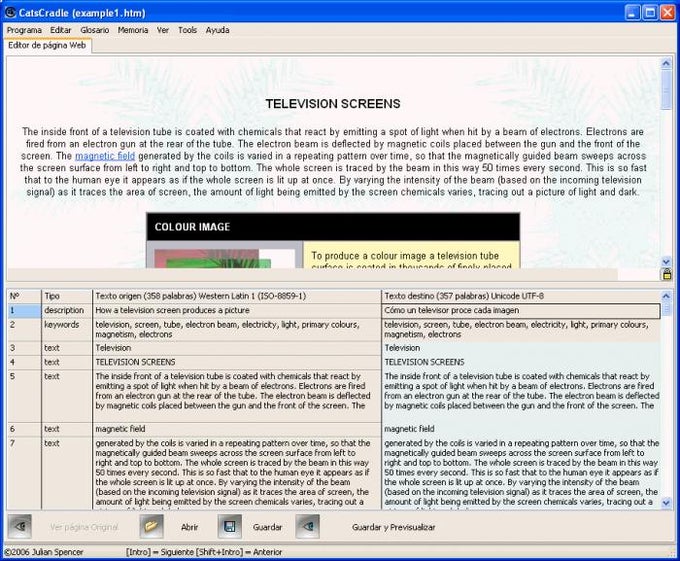This screenshot has height=561, width=680.
Task: Close the CatsCradle window
Action: [667, 13]
